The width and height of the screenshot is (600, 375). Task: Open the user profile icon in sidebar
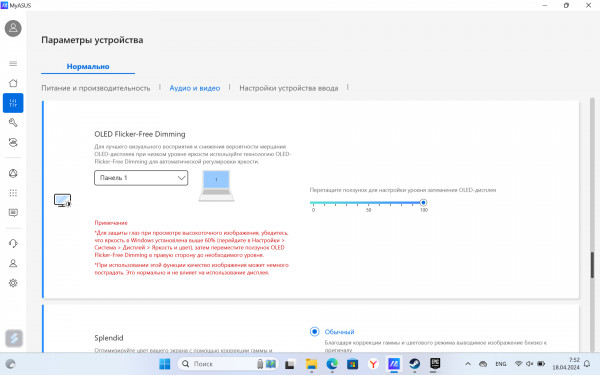13,263
